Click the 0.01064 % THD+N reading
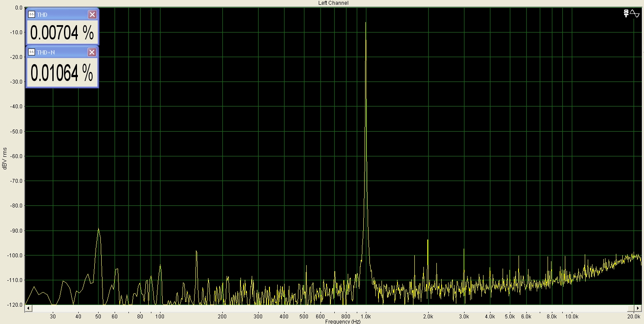Image resolution: width=644 pixels, height=324 pixels. coord(62,72)
